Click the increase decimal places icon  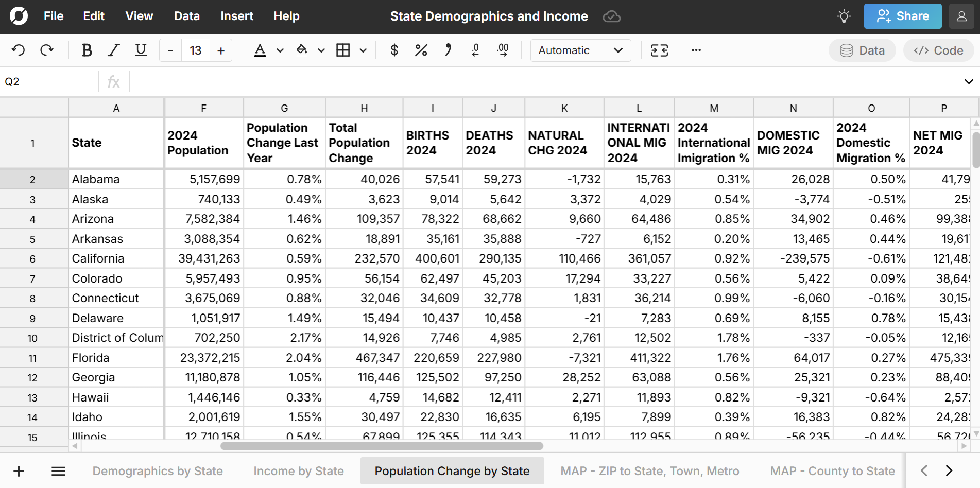[503, 50]
